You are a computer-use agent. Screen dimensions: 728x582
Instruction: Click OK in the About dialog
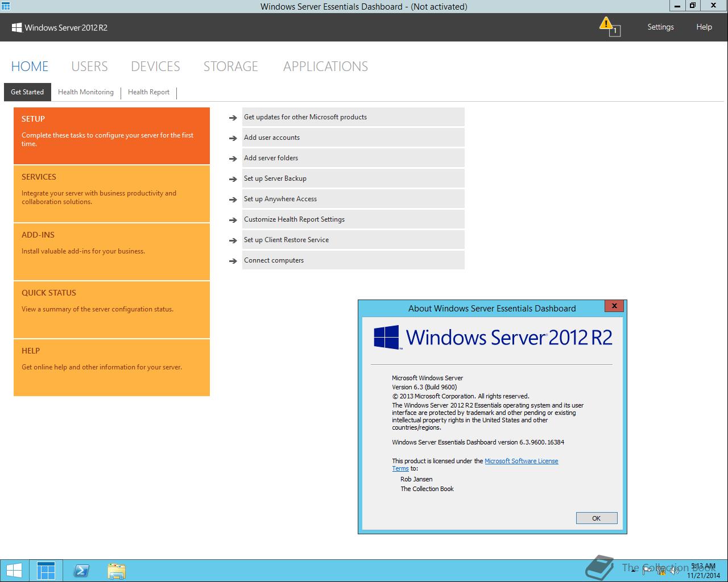[x=596, y=518]
